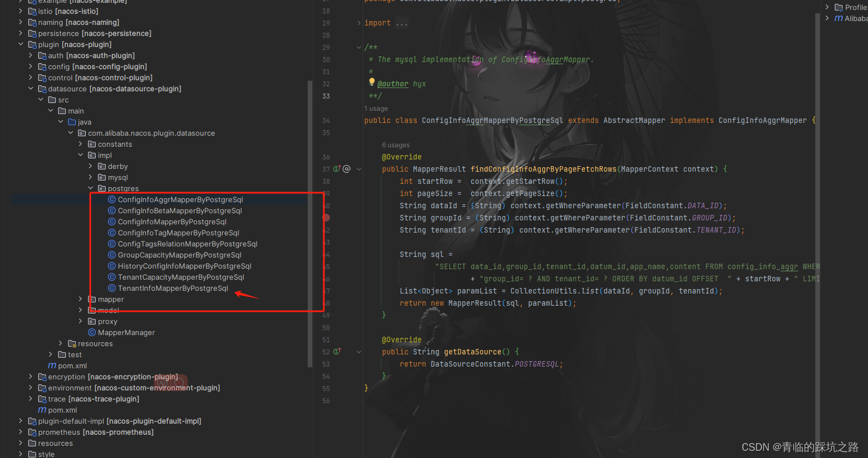Expand the Profiles node in Maven panel

click(827, 7)
